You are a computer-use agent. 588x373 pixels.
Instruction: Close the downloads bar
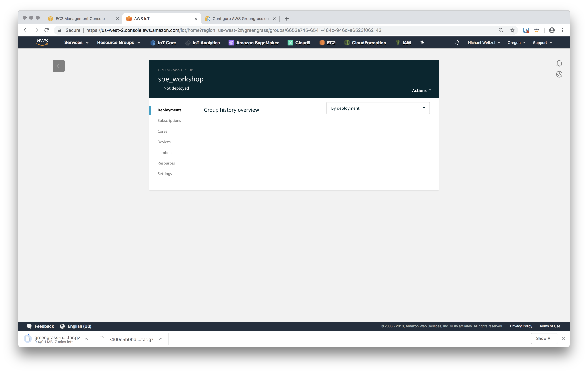pyautogui.click(x=564, y=339)
